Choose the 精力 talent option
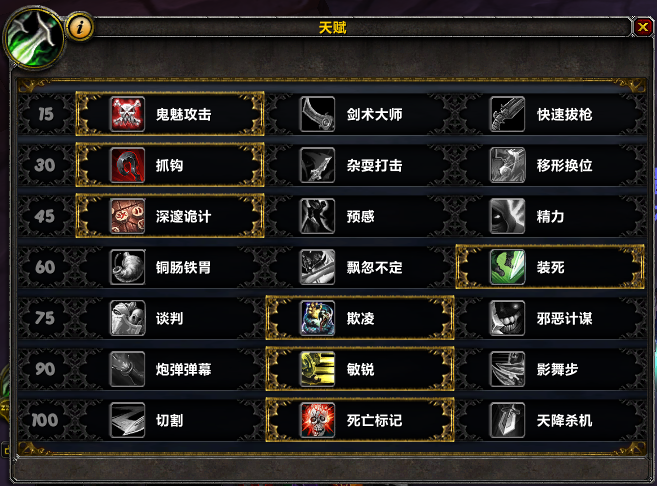 click(550, 216)
